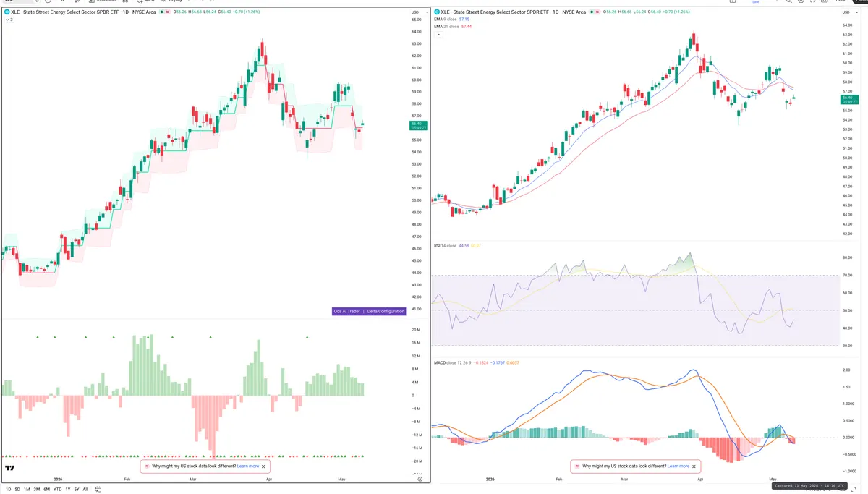Click the right chart's market status dot
The height and width of the screenshot is (494, 868).
591,12
